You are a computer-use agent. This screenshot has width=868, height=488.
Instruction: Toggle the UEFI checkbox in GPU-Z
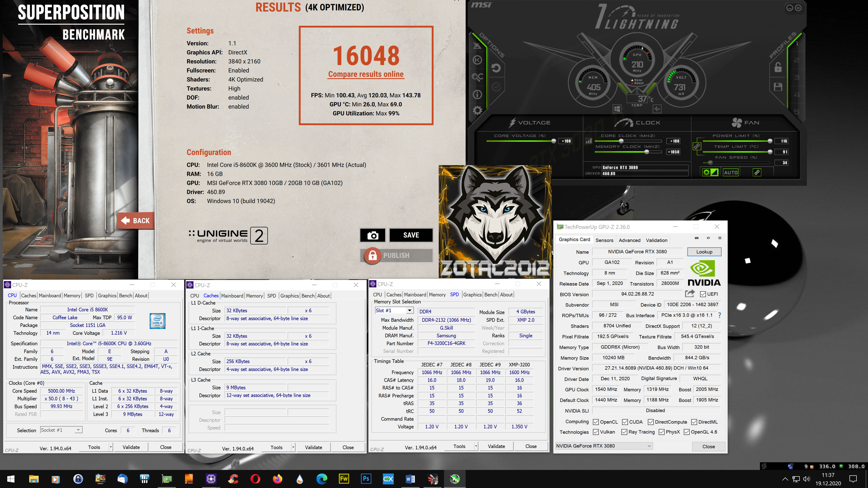pos(703,294)
